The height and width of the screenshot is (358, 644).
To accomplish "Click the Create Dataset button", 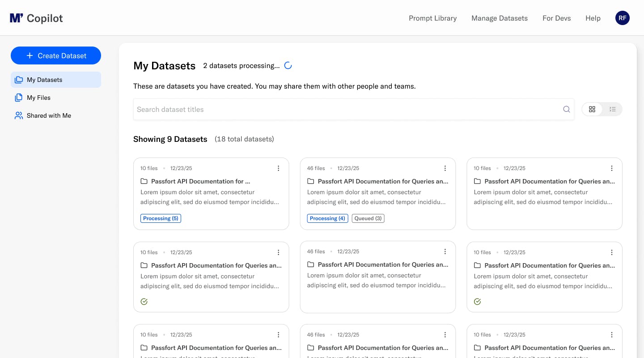I will (x=56, y=55).
